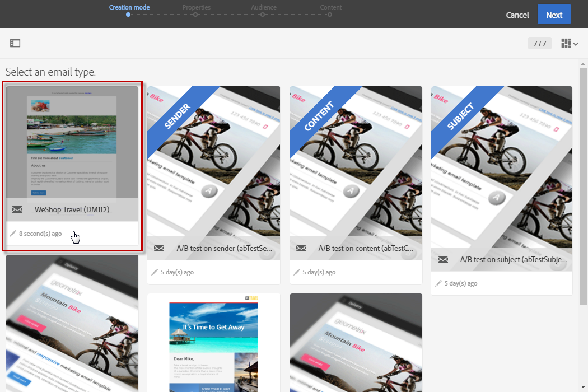Cancel the email creation
The height and width of the screenshot is (392, 588).
pos(517,15)
